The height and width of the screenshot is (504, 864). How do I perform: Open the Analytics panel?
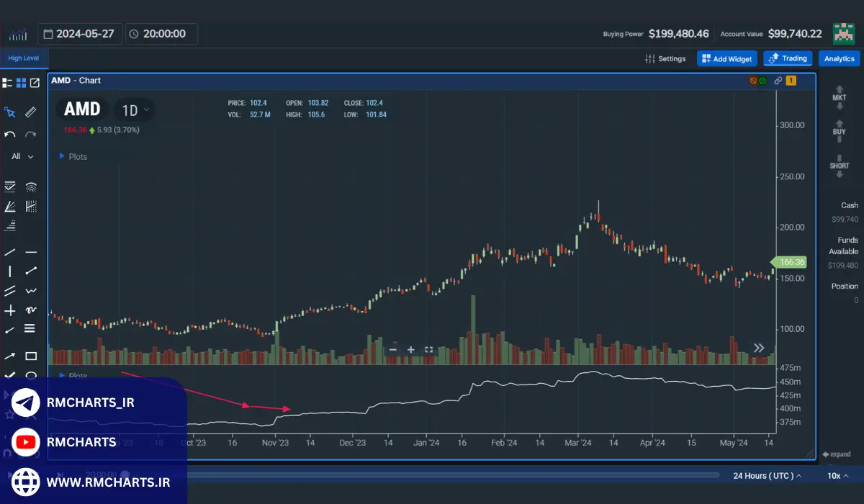point(839,59)
